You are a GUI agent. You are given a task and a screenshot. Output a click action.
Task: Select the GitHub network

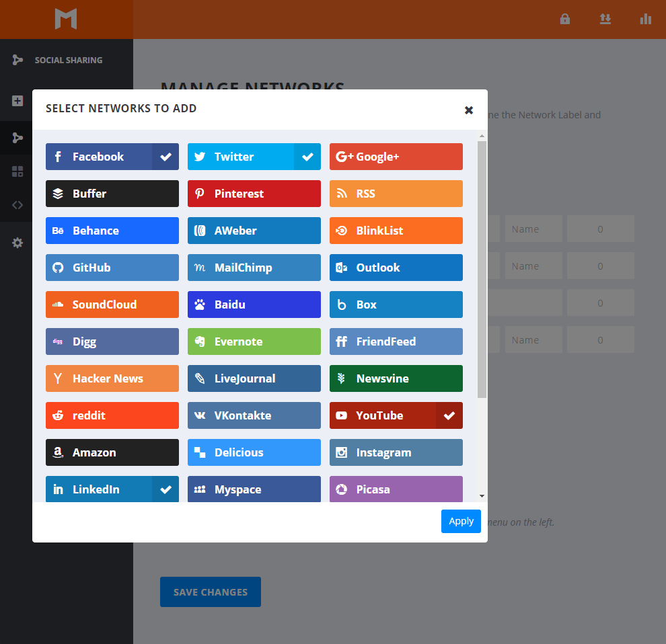coord(112,268)
